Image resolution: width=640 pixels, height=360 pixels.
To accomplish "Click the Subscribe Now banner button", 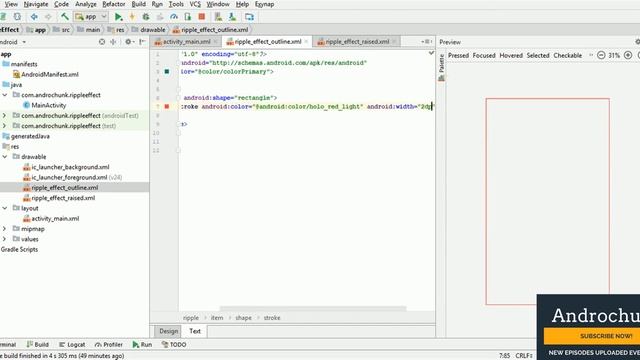I will point(592,336).
